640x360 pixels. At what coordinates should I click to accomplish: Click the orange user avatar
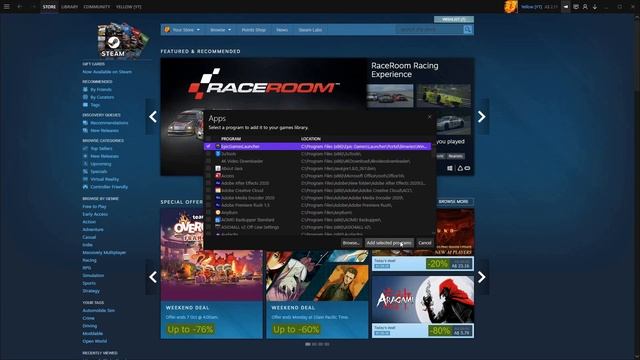tap(511, 7)
